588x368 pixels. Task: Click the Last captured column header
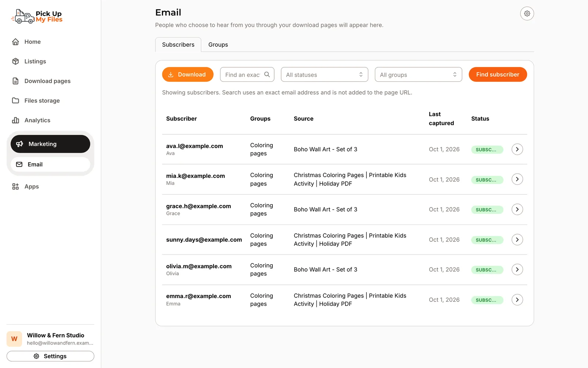[x=441, y=118]
